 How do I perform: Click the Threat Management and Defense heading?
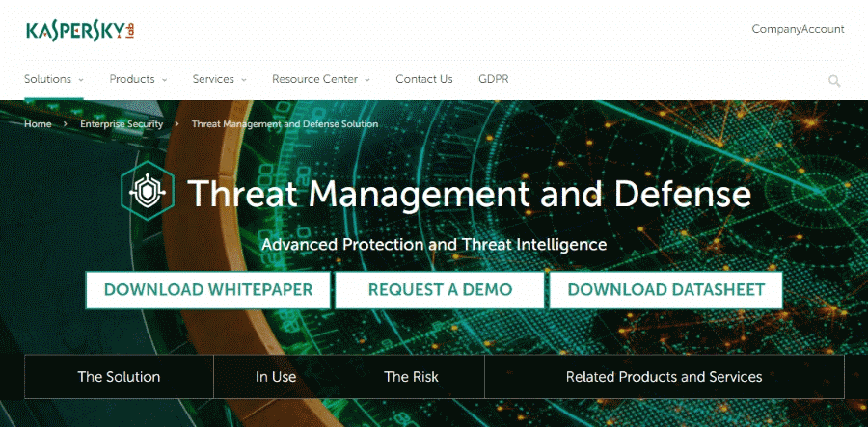(x=470, y=194)
